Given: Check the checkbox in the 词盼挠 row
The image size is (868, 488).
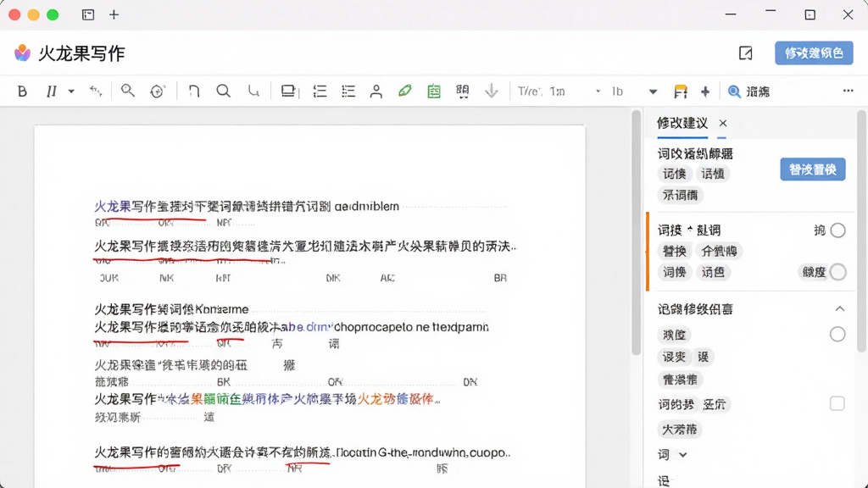Looking at the screenshot, I should (x=837, y=403).
